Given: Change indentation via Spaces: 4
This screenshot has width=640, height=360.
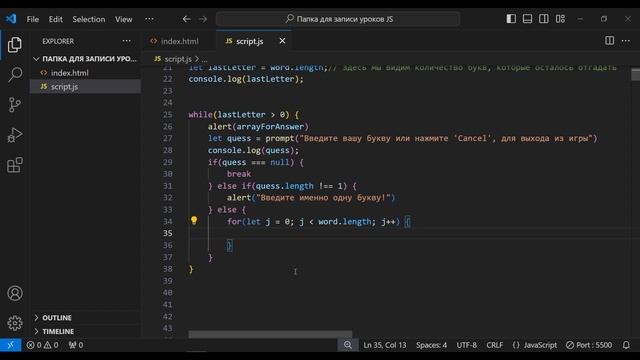Looking at the screenshot, I should coord(431,345).
